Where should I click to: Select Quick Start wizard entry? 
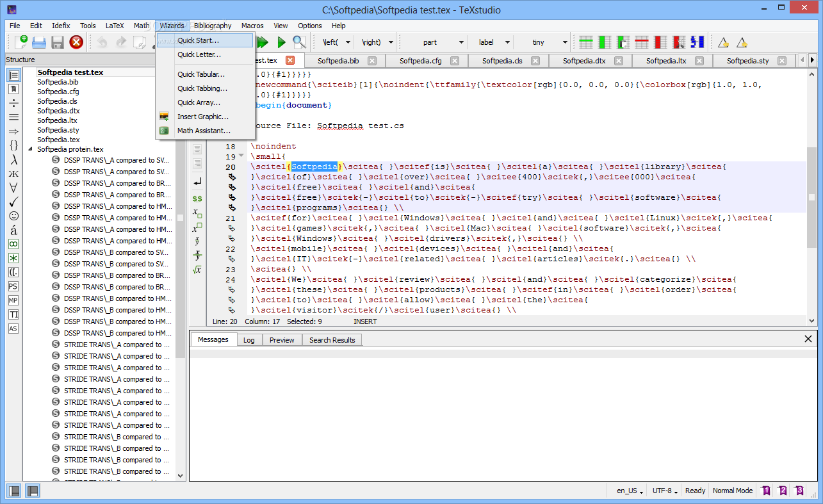pyautogui.click(x=206, y=40)
